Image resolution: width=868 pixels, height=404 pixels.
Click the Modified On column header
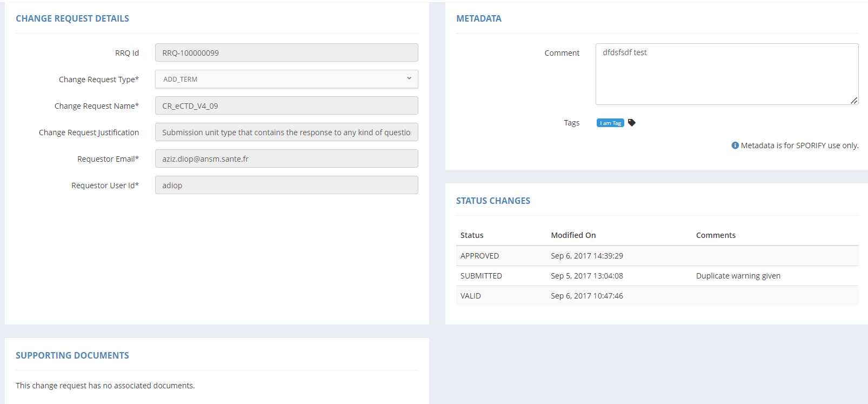[573, 235]
